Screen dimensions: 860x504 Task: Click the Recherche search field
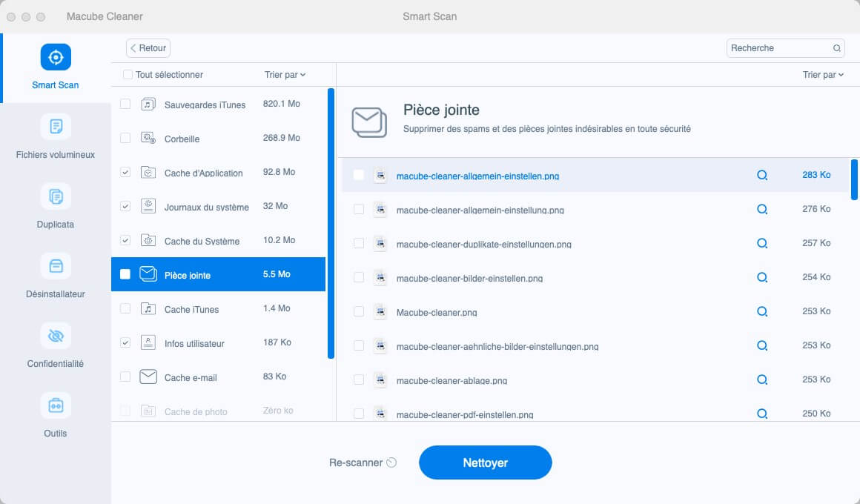(785, 48)
